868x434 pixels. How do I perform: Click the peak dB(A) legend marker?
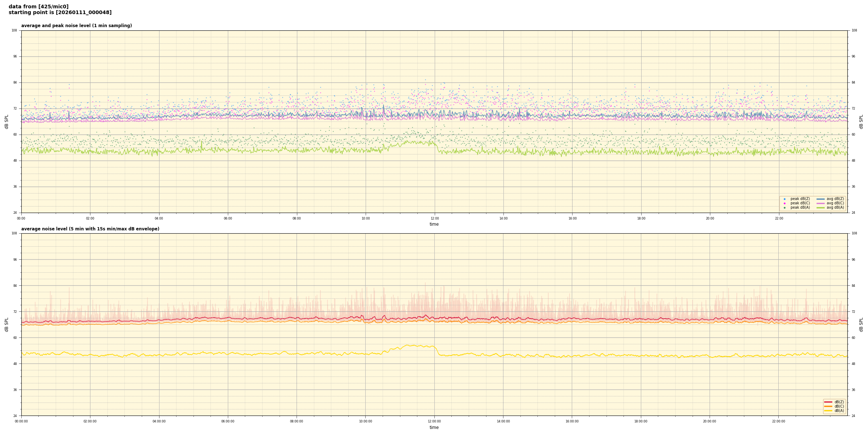(784, 208)
